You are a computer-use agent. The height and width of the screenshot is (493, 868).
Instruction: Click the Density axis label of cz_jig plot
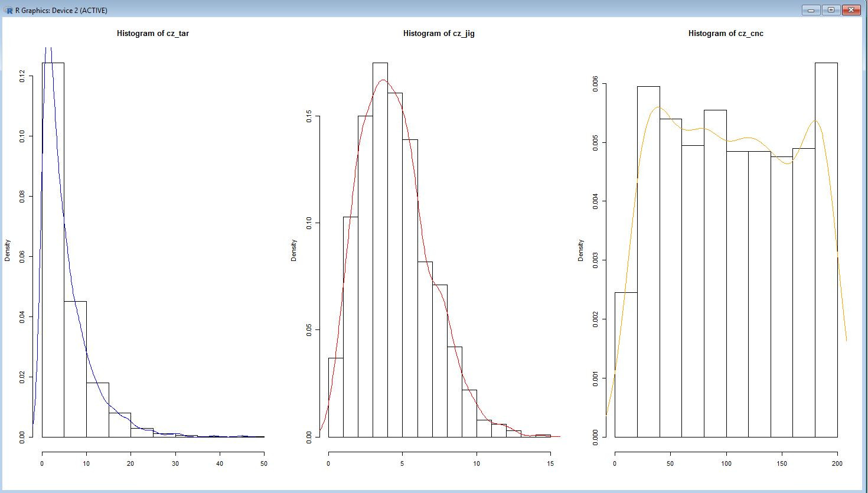(x=294, y=250)
